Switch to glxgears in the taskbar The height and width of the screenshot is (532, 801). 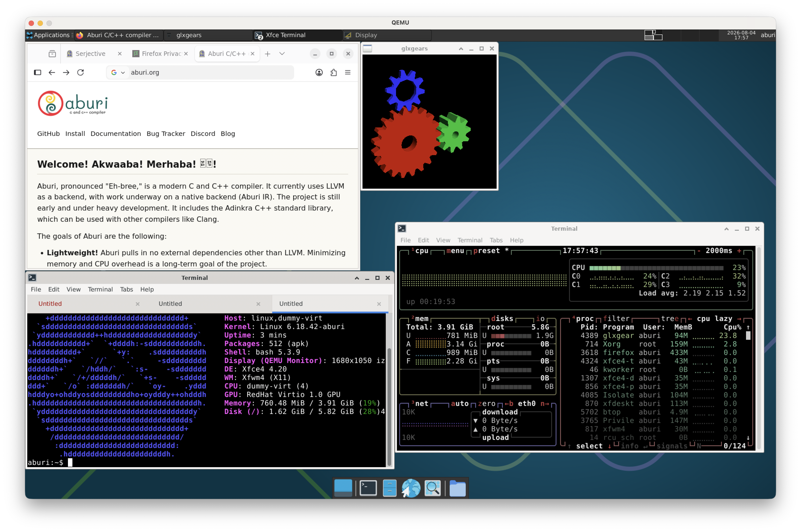point(208,35)
